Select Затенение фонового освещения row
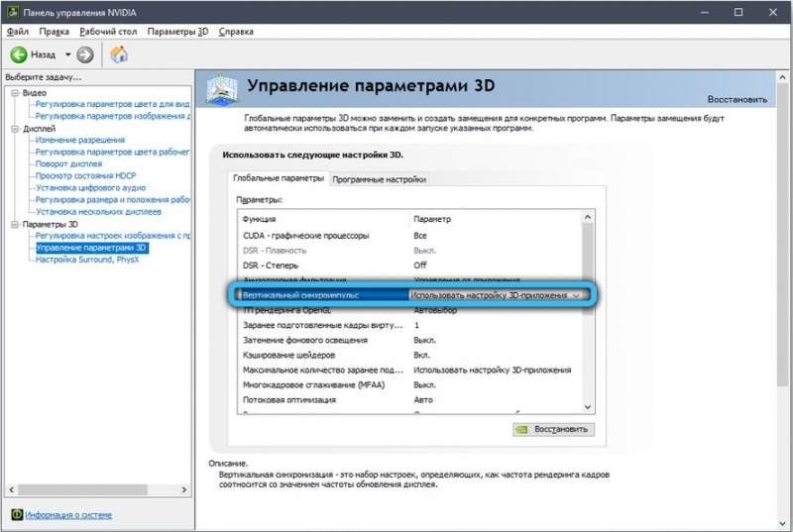The width and height of the screenshot is (793, 532). [x=410, y=340]
